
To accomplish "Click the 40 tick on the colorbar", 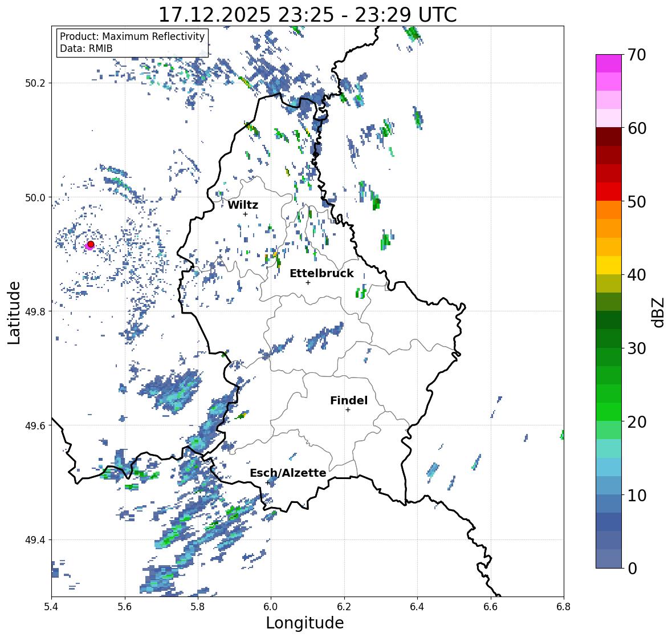I will 637,275.
